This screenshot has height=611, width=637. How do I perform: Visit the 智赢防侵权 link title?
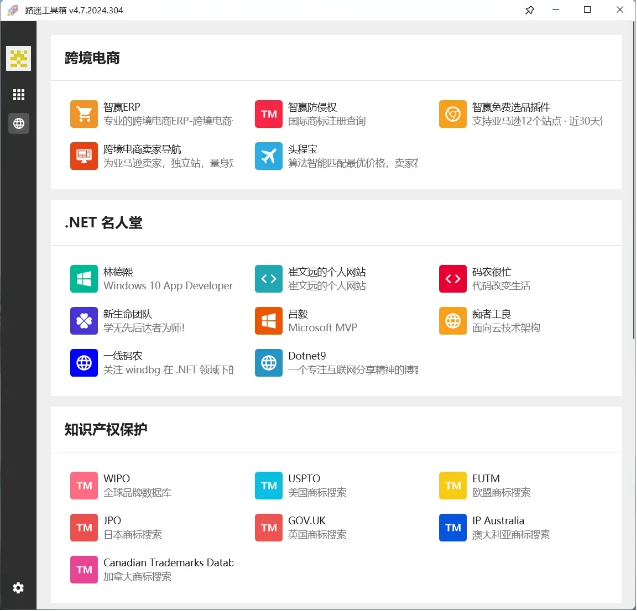[x=312, y=107]
